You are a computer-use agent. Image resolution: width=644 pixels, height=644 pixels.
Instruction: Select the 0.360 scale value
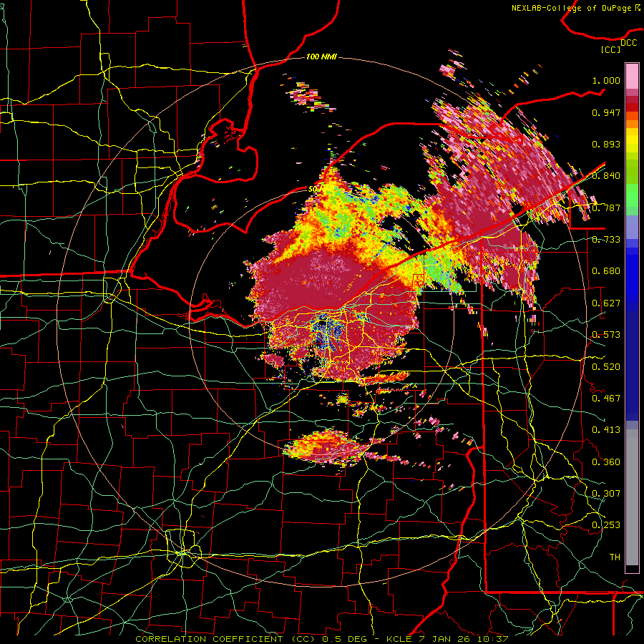[x=606, y=462]
